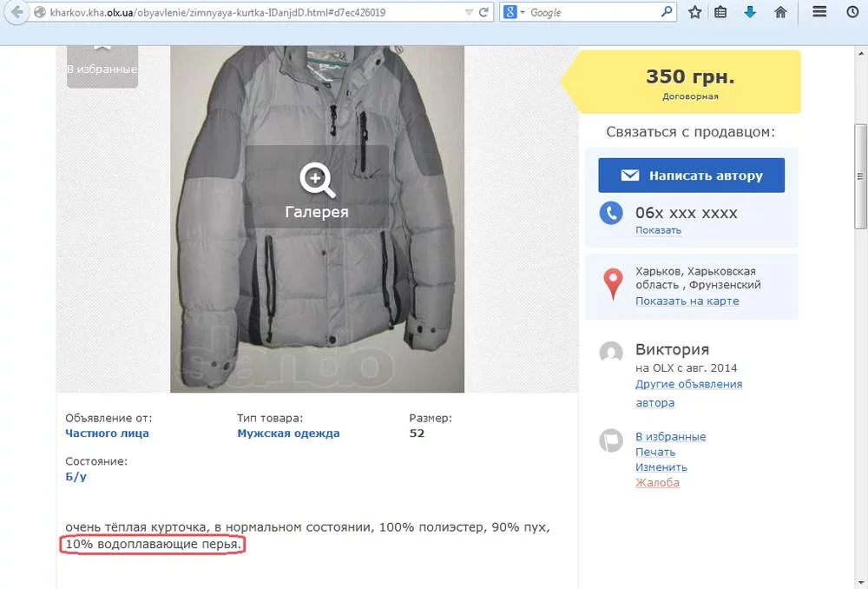The width and height of the screenshot is (868, 589).
Task: Click the browser back arrow button
Action: (x=16, y=13)
